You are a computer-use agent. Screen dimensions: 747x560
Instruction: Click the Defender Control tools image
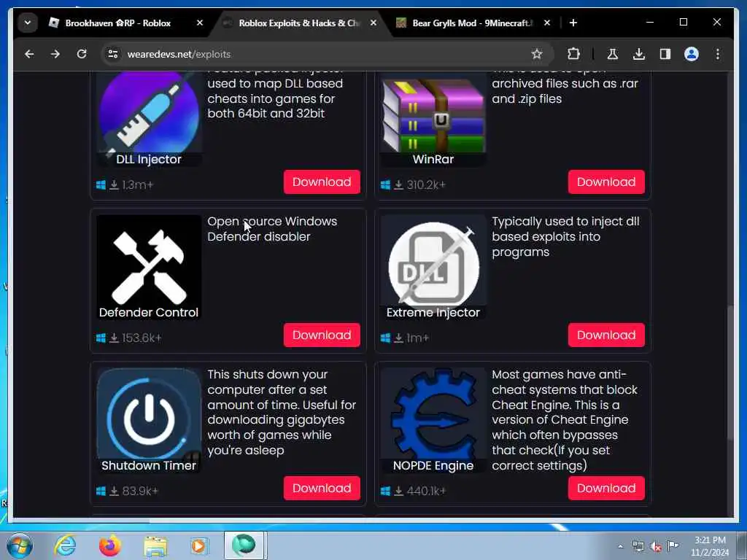tap(149, 267)
